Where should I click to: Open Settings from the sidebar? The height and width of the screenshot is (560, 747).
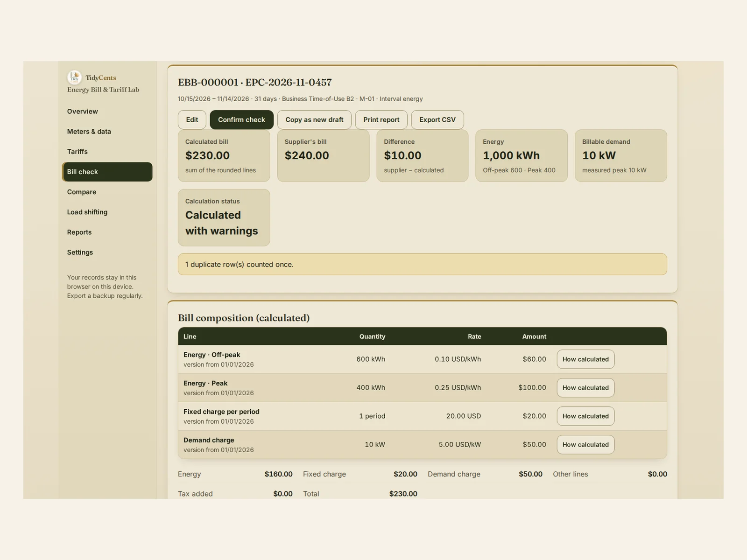pyautogui.click(x=107, y=252)
